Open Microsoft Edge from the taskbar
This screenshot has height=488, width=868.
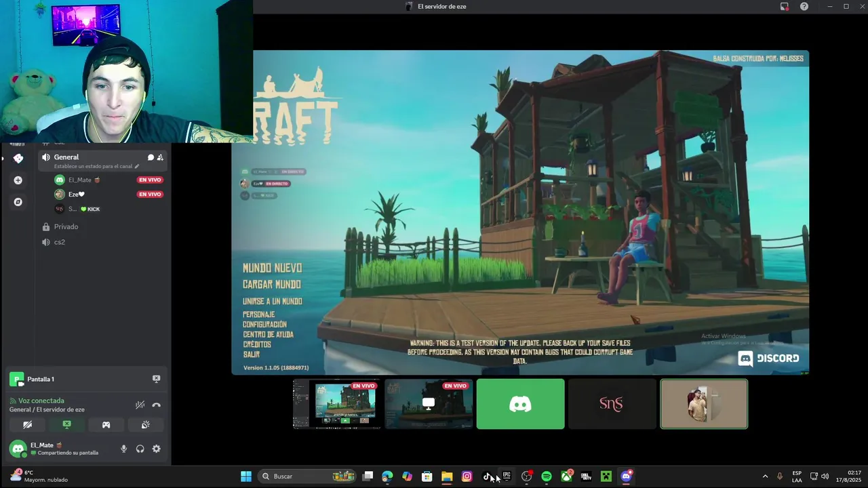tap(387, 476)
